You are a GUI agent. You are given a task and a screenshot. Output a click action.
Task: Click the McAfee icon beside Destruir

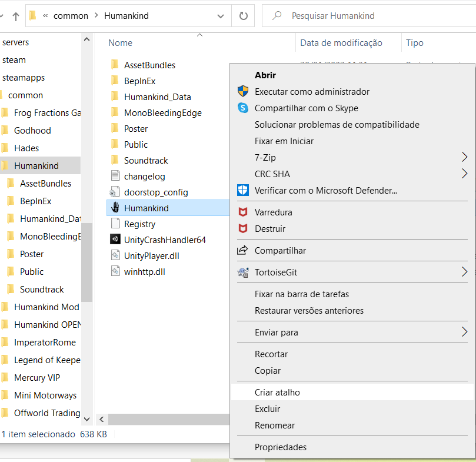pyautogui.click(x=243, y=228)
